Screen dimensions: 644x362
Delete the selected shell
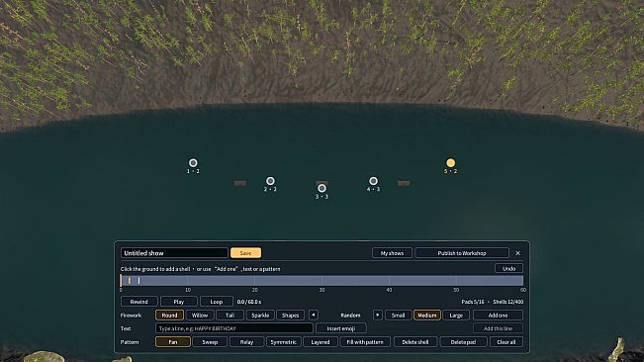pos(415,342)
